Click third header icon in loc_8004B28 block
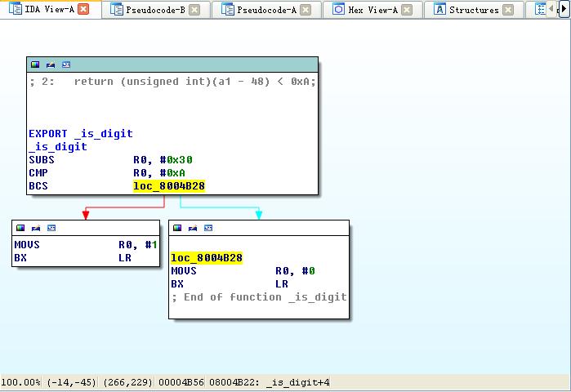571x392 pixels. pos(208,228)
